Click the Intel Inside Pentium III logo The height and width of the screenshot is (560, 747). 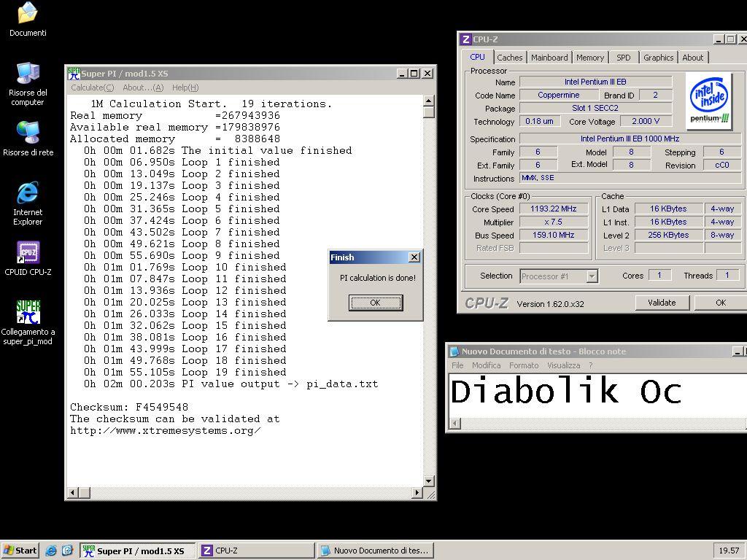click(709, 101)
